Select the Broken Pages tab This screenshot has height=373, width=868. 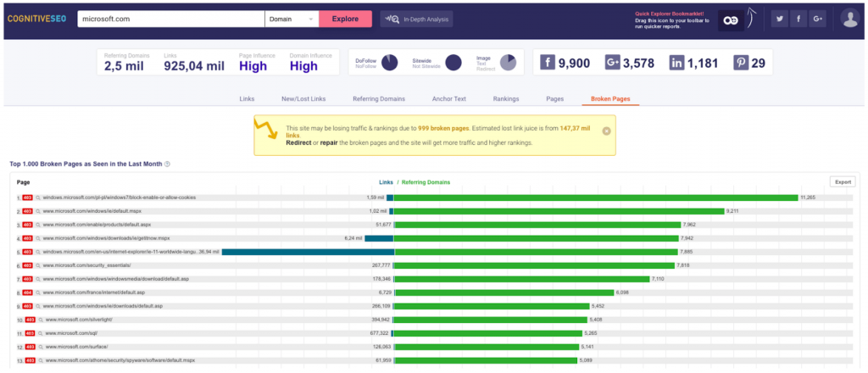point(610,99)
